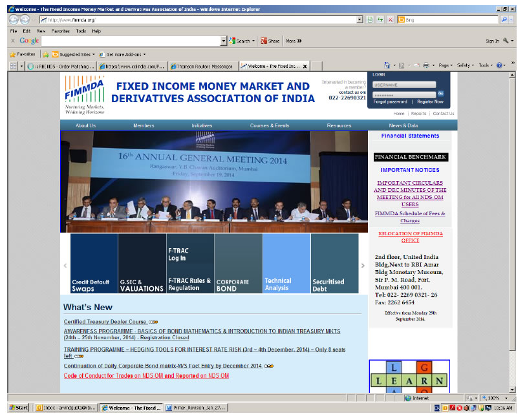This screenshot has width=527, height=420.
Task: Expand the address bar history dropdown
Action: 360,20
